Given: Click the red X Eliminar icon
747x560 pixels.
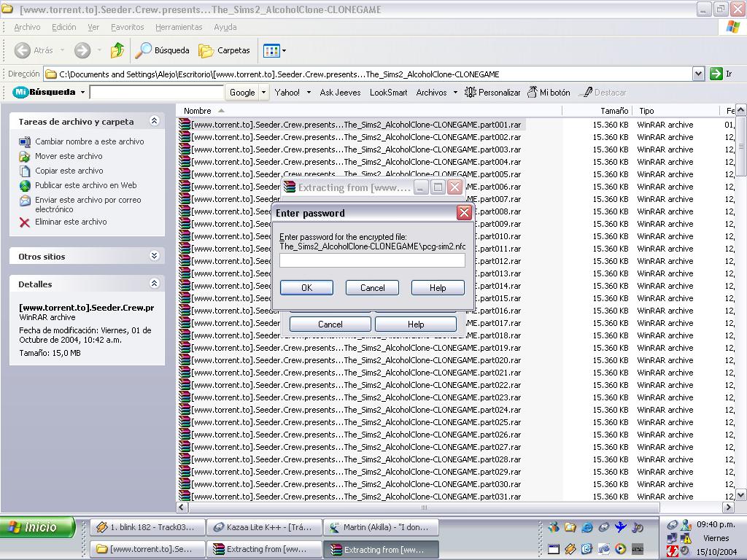Looking at the screenshot, I should pyautogui.click(x=25, y=222).
